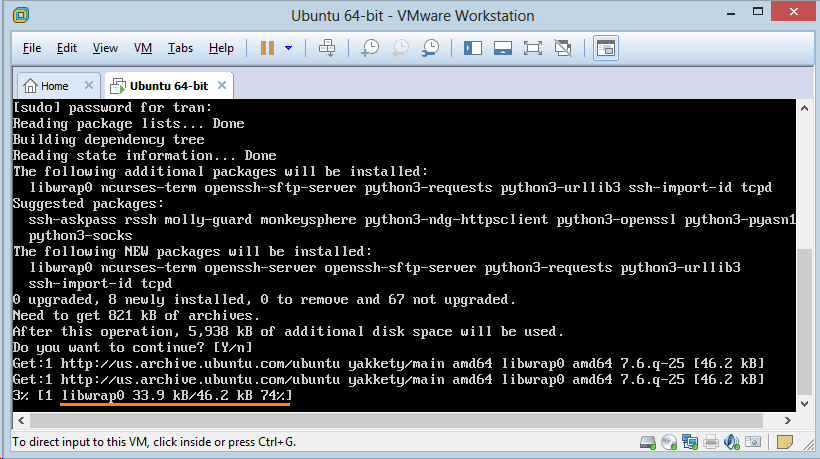The height and width of the screenshot is (459, 820).
Task: Click the VMware Workstation title bar icon
Action: (21, 15)
